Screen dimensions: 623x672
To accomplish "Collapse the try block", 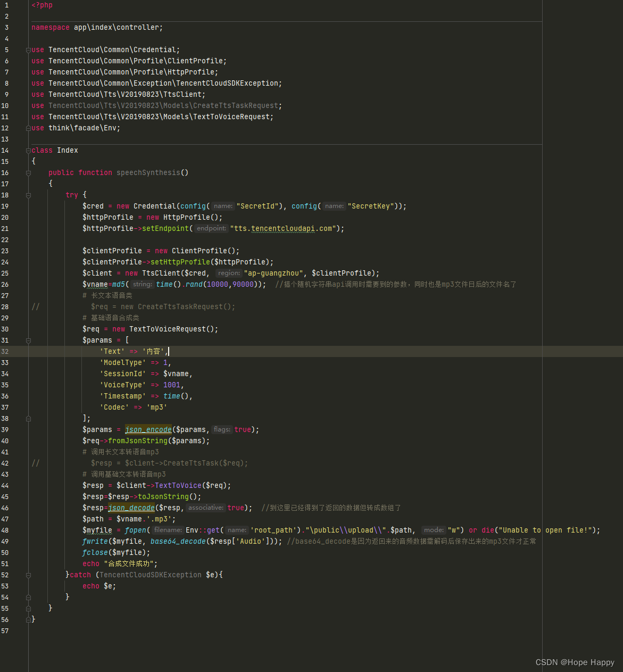I will click(28, 195).
